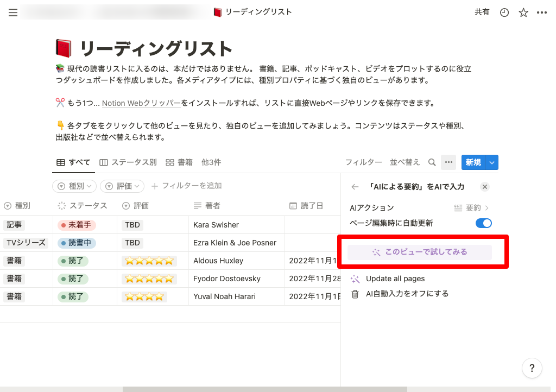Screen dimensions: 556x392
Task: Open view options three-dot button
Action: point(448,162)
